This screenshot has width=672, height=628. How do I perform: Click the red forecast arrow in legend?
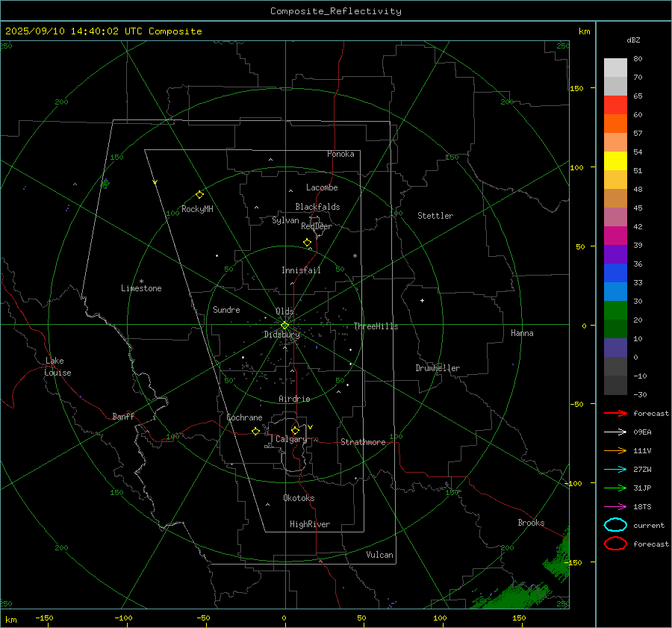[615, 413]
